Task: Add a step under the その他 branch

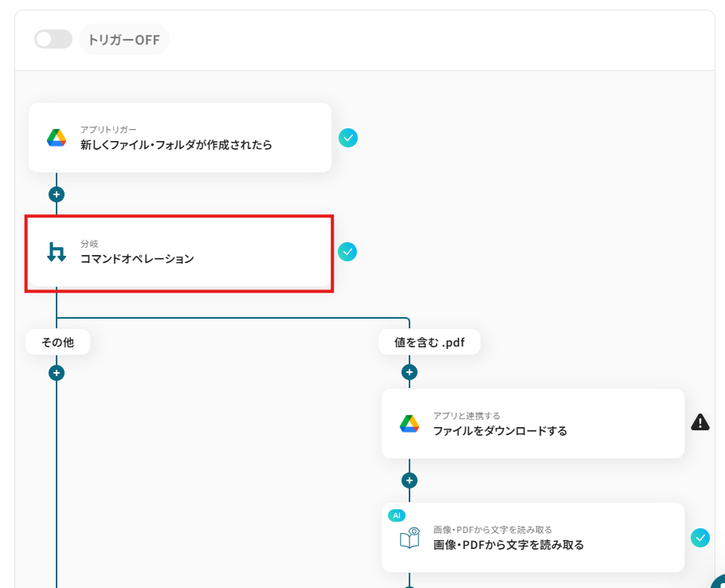Action: (x=57, y=373)
